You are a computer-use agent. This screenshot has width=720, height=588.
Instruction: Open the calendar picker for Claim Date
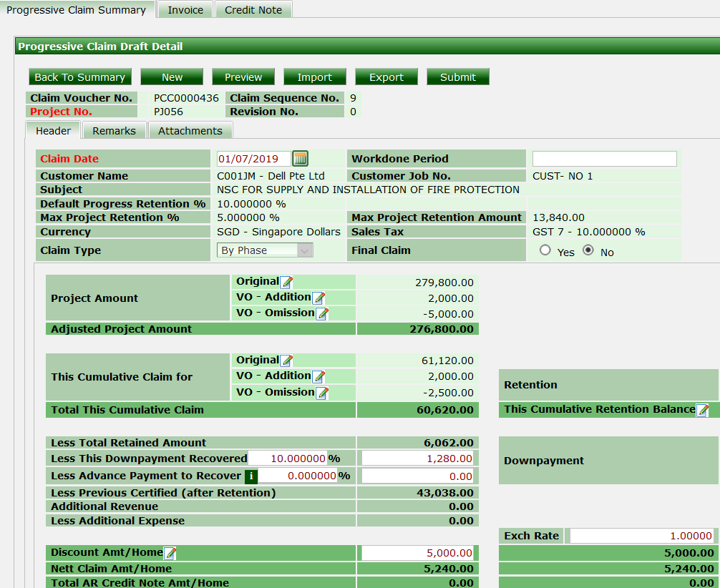[x=301, y=158]
